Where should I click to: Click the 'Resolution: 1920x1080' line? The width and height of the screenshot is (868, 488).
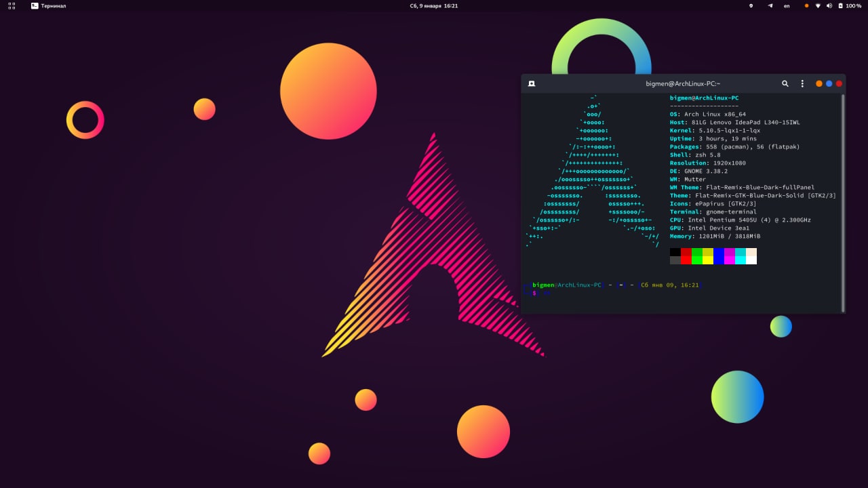708,163
